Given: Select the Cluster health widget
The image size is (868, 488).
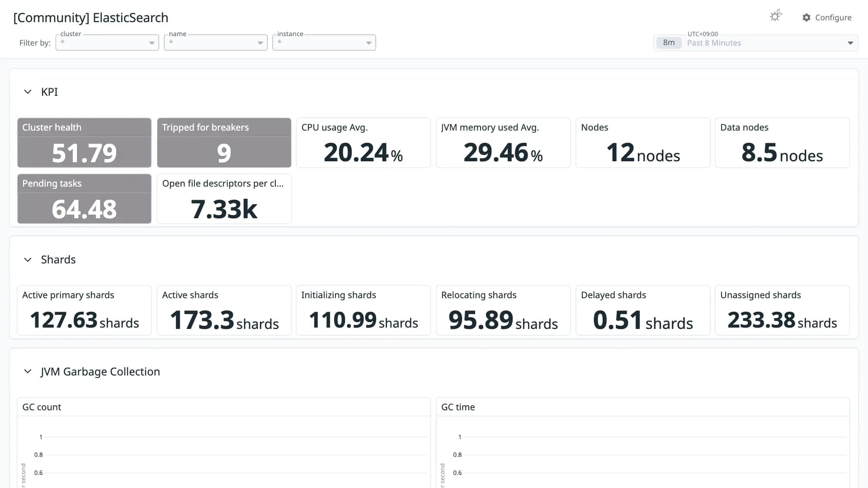Looking at the screenshot, I should coord(84,143).
